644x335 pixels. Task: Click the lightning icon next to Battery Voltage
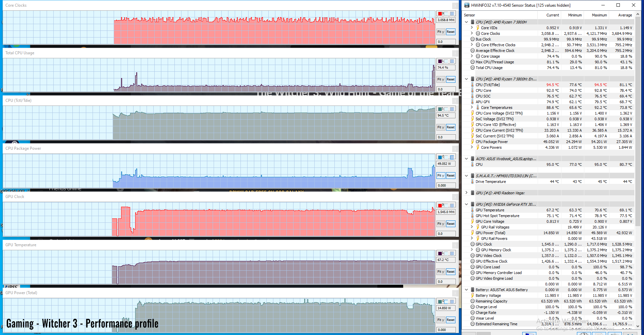coord(472,295)
